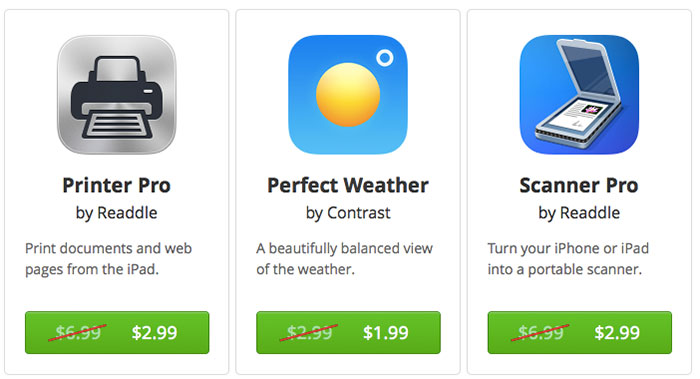The width and height of the screenshot is (700, 379).
Task: Click the paper tray in printer icon
Action: point(117,125)
